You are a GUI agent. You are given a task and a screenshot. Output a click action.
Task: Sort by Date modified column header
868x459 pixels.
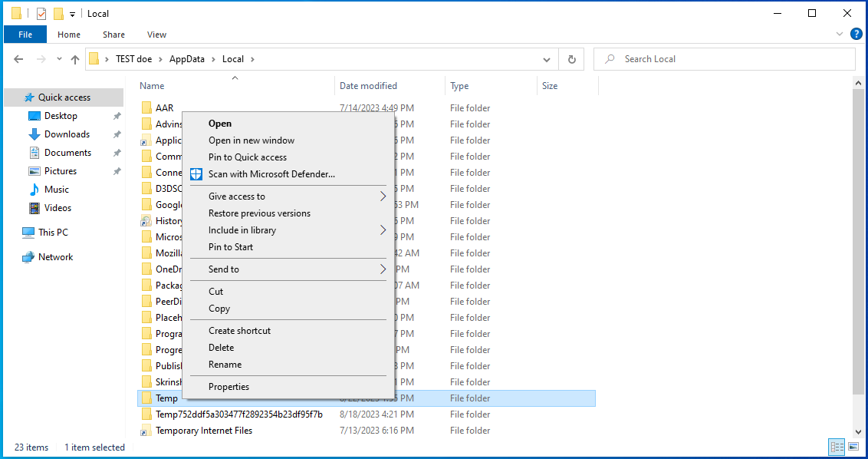pyautogui.click(x=368, y=86)
